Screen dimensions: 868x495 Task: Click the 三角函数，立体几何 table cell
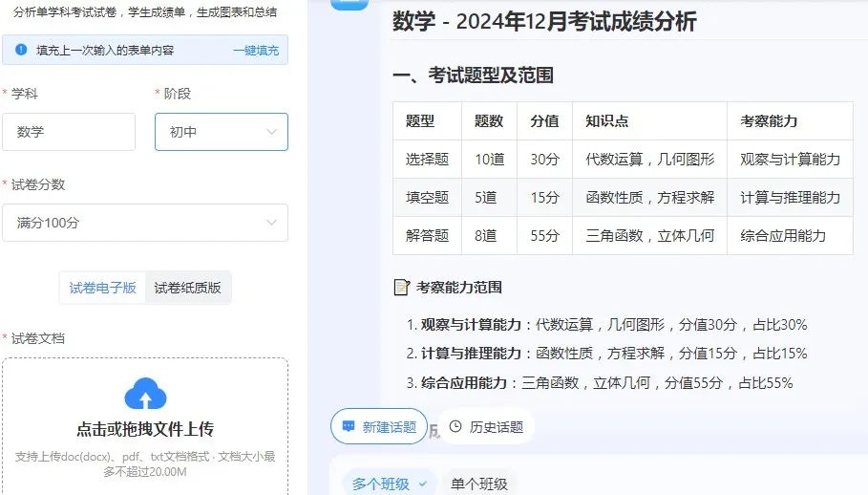click(650, 236)
